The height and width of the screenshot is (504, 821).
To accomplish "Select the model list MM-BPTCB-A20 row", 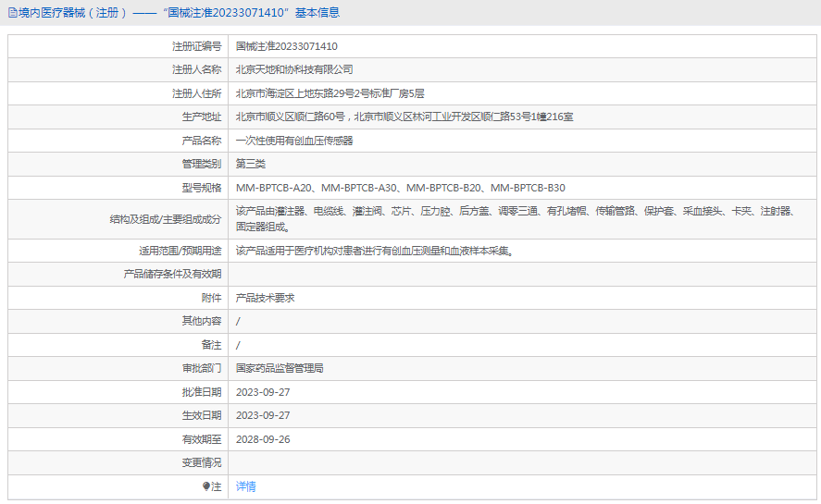I will (x=401, y=188).
